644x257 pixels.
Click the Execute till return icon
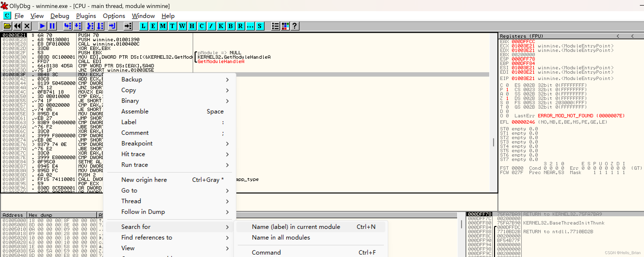pyautogui.click(x=113, y=26)
